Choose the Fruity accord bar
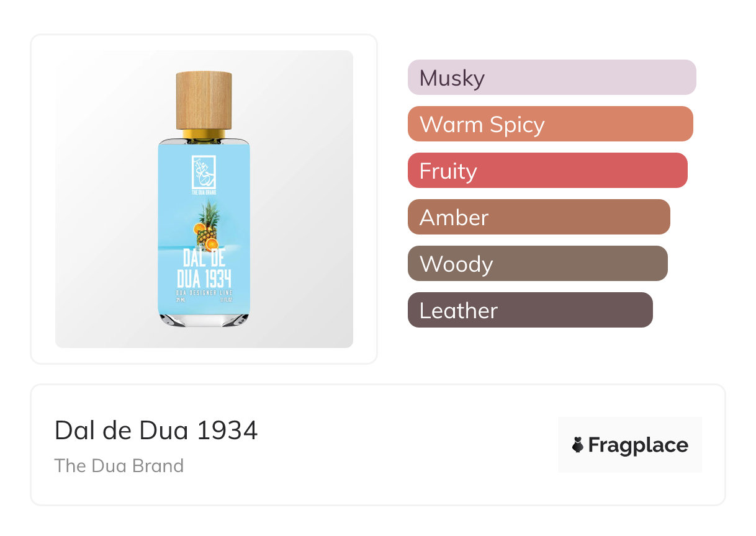The image size is (756, 536). (x=547, y=171)
